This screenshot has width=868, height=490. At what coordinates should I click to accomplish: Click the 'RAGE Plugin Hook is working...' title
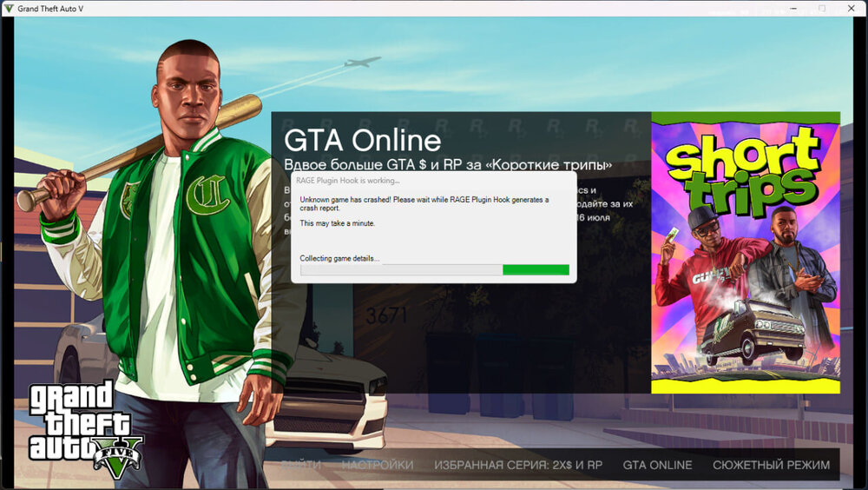[348, 181]
